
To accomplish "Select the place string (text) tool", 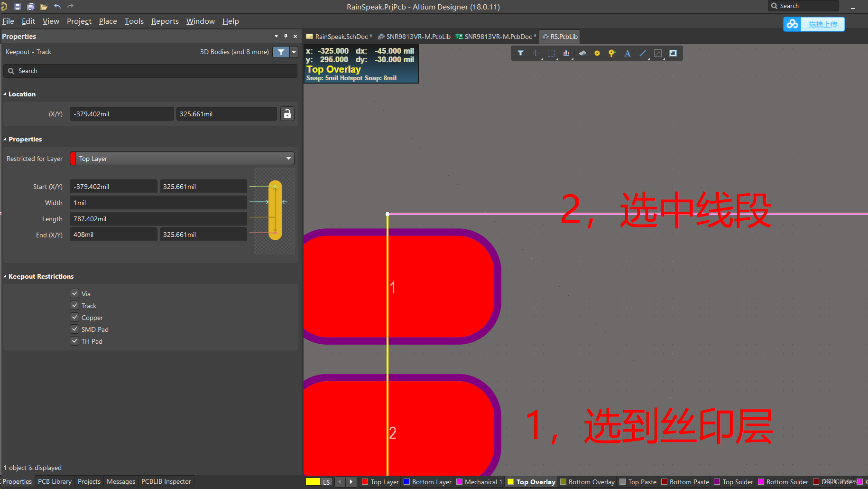I will pyautogui.click(x=627, y=53).
